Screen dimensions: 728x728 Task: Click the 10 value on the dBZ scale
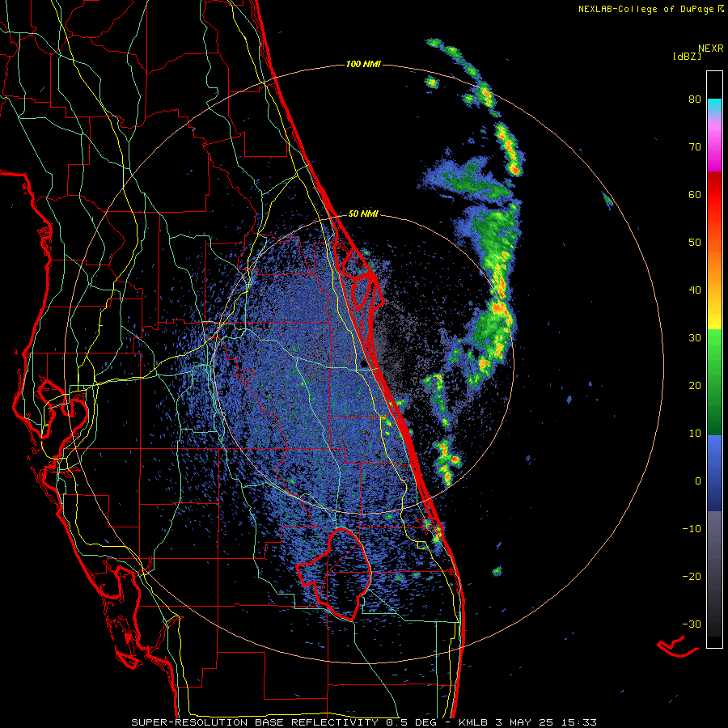point(695,434)
